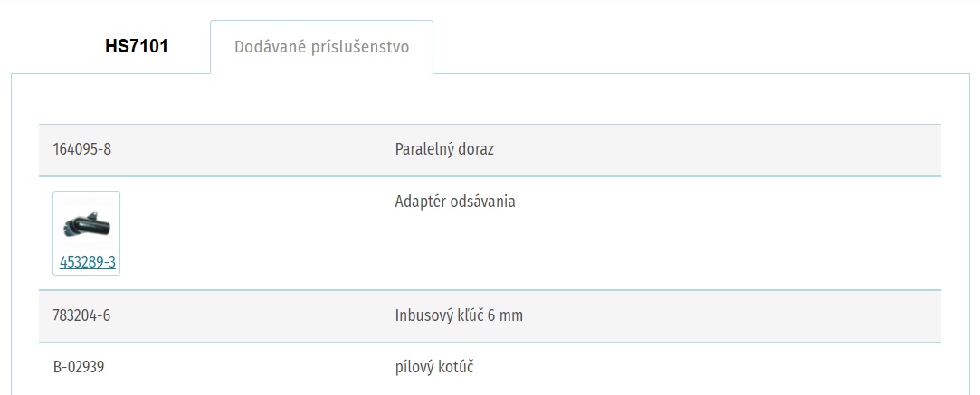Open the 453289-3 part number link
This screenshot has height=395, width=980.
pos(88,263)
